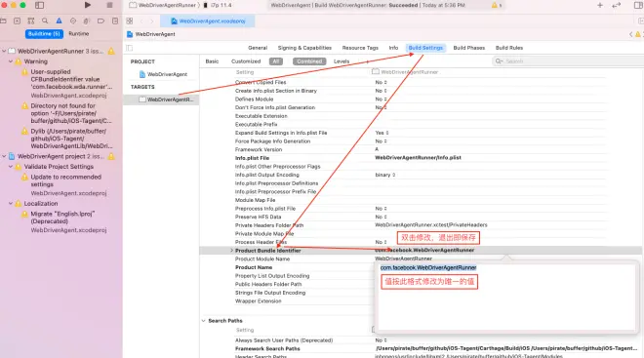Expand Product Bundle Identifier row

click(231, 250)
